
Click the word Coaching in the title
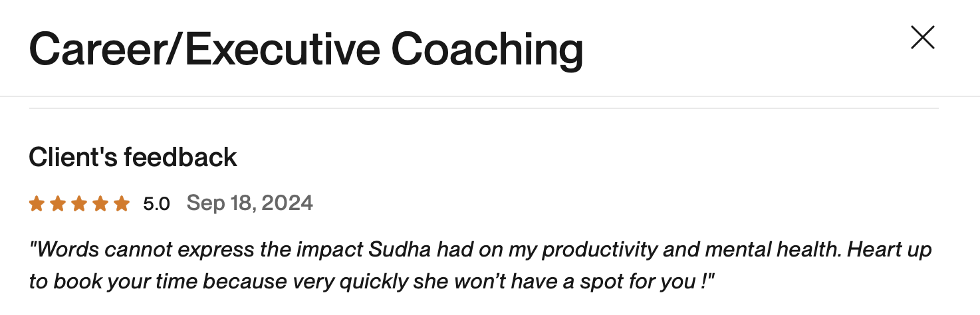coord(487,49)
